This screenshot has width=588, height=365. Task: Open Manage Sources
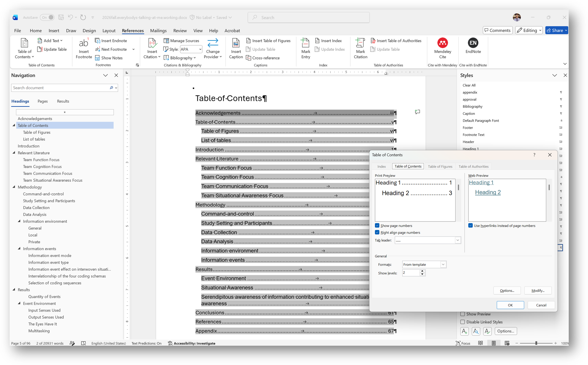(x=181, y=40)
